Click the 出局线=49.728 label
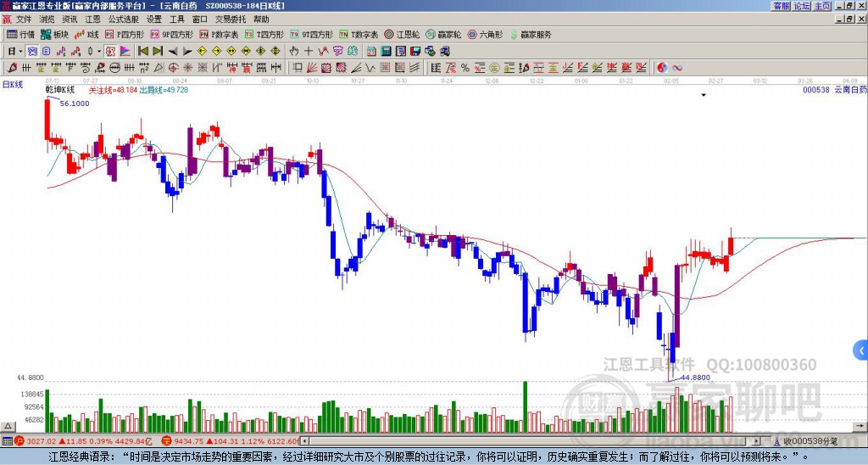 click(164, 90)
